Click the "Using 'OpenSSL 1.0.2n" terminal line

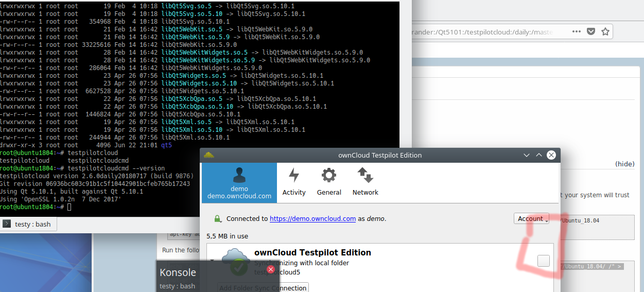[x=61, y=199]
